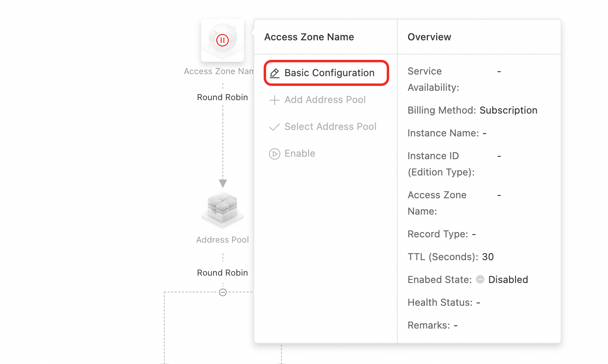The image size is (608, 364).
Task: Click the plus icon for Add Address Pool
Action: pyautogui.click(x=275, y=100)
